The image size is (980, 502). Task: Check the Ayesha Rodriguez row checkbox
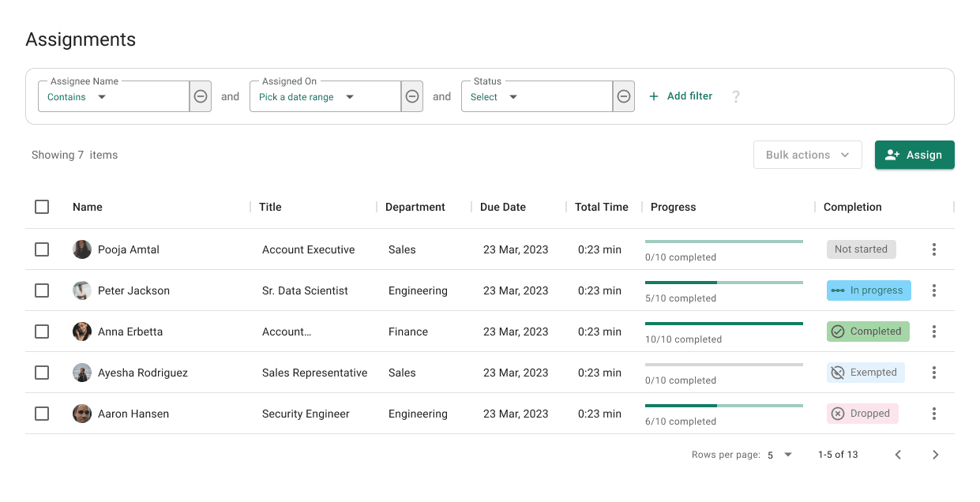(42, 373)
